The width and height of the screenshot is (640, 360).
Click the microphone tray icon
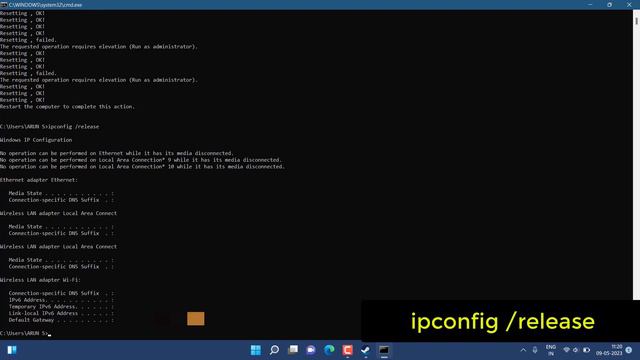[x=535, y=350]
